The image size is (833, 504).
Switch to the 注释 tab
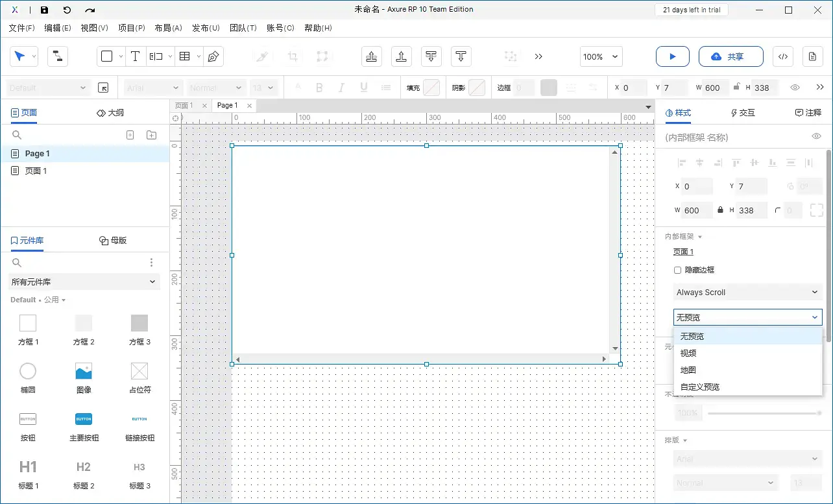808,113
